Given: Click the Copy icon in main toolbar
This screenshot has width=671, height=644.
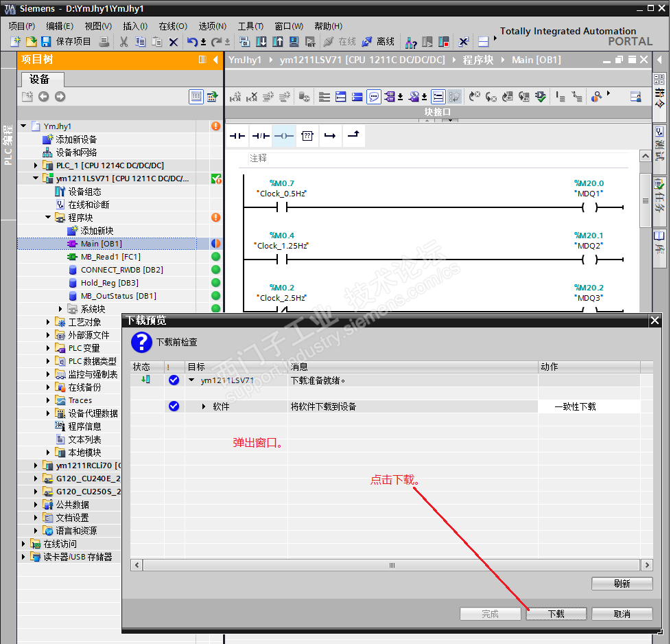Looking at the screenshot, I should (141, 41).
